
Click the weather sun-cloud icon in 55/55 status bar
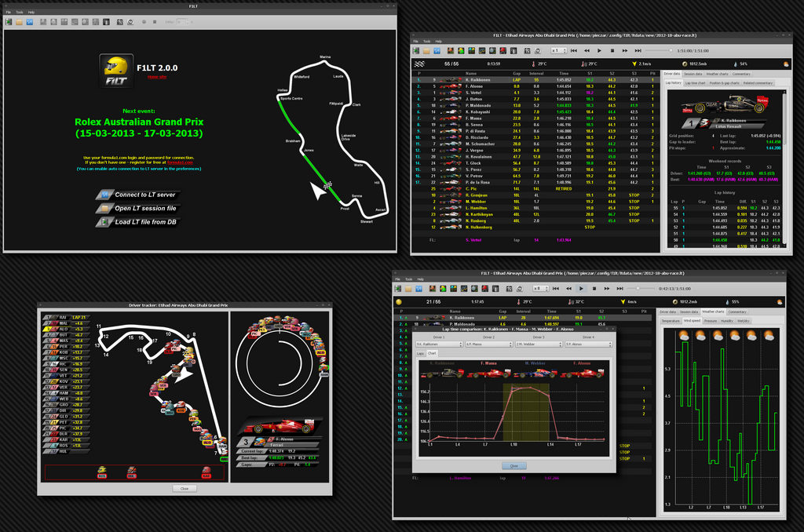pyautogui.click(x=786, y=64)
